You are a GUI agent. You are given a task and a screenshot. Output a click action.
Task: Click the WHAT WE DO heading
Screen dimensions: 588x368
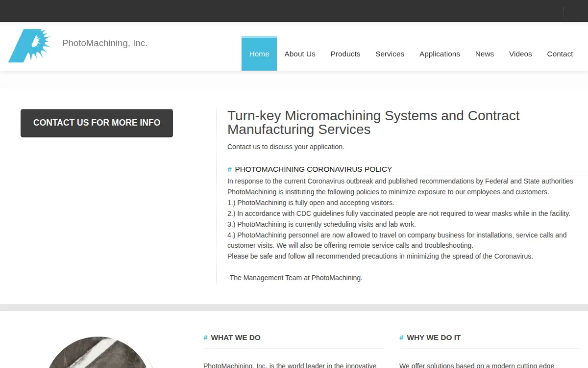[236, 338]
